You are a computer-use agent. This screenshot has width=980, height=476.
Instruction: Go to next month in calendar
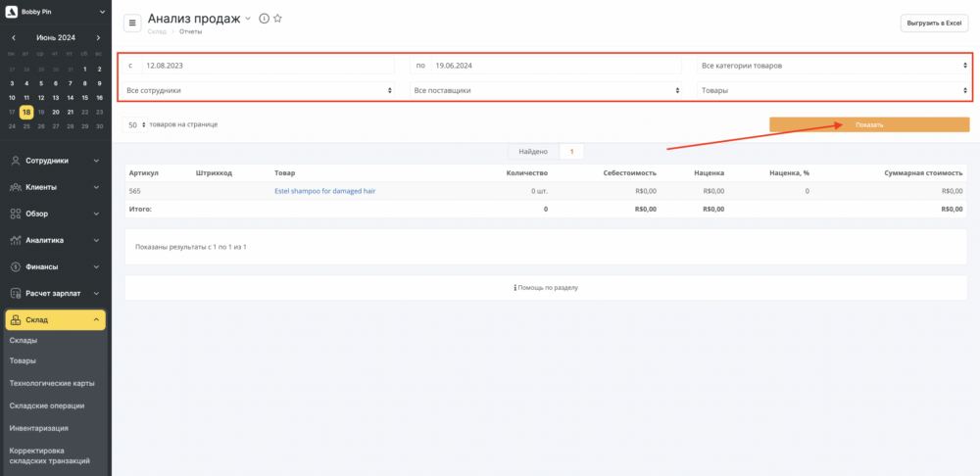(99, 38)
